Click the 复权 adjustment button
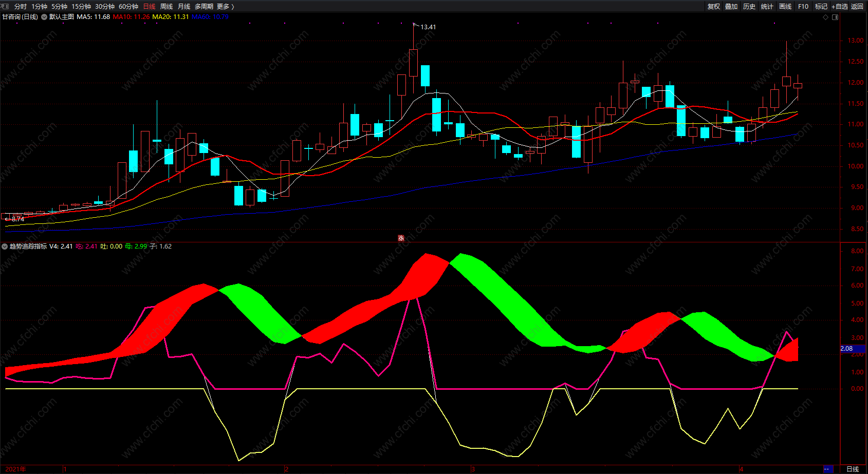The width and height of the screenshot is (868, 474). pyautogui.click(x=714, y=7)
